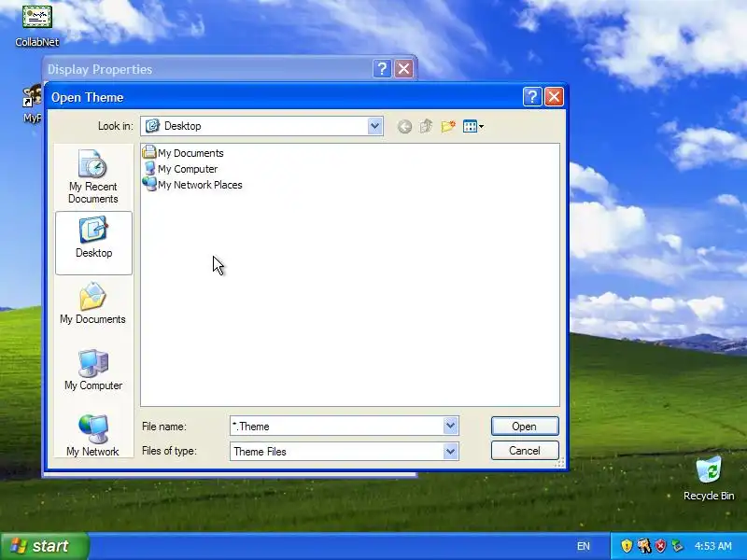Close the Display Properties window
The height and width of the screenshot is (560, 747).
[403, 69]
